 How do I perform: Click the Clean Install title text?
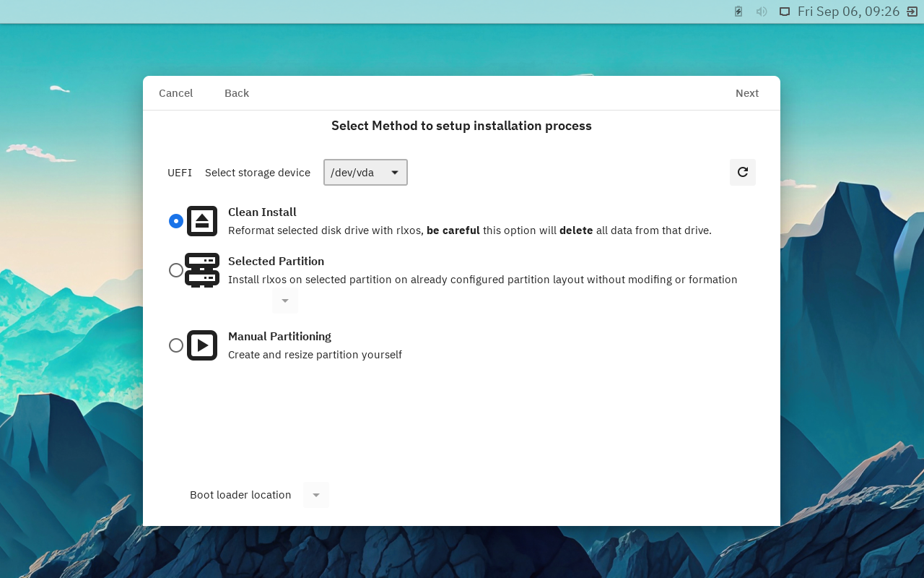[262, 212]
